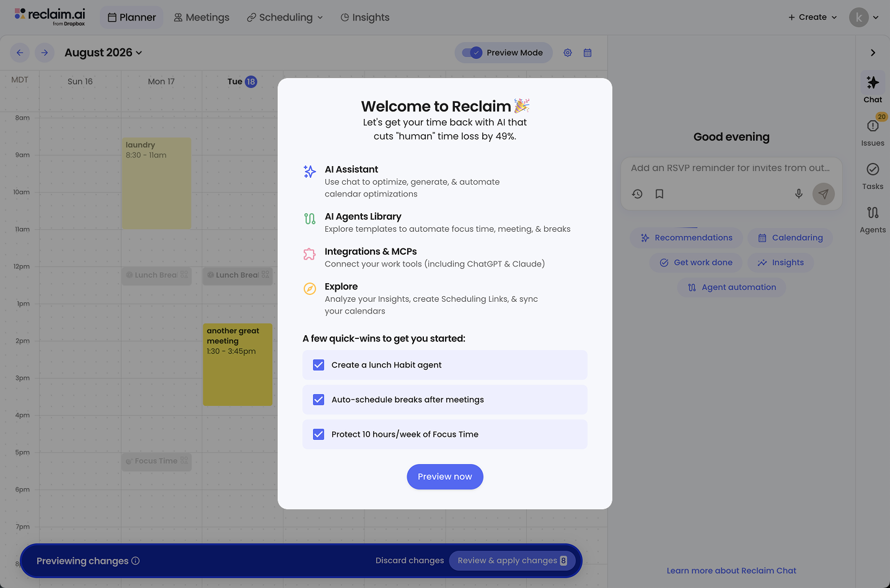Viewport: 890px width, 588px height.
Task: Collapse the right side panel arrow
Action: pos(873,53)
